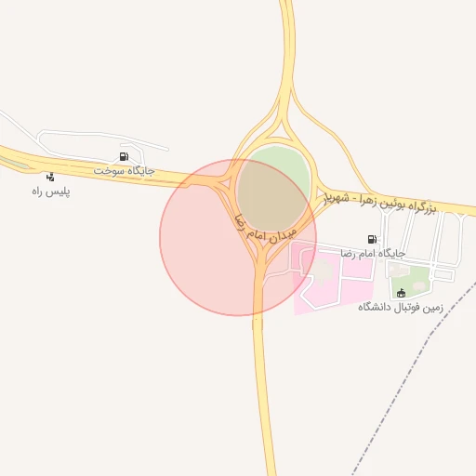Select the football field stadium icon
This screenshot has width=476, height=476.
click(x=401, y=293)
